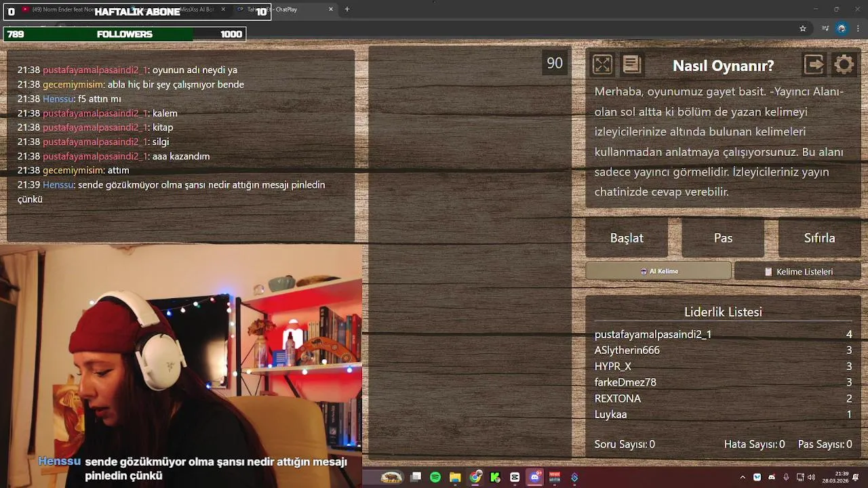The width and height of the screenshot is (868, 488).
Task: Toggle fullscreen with the expand icon
Action: [x=602, y=64]
